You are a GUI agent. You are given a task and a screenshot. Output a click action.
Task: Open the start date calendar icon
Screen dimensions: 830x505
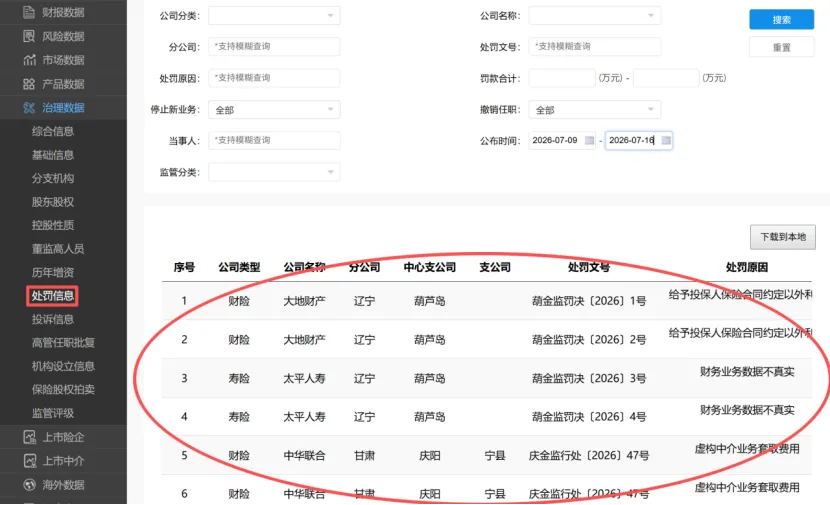[x=589, y=140]
